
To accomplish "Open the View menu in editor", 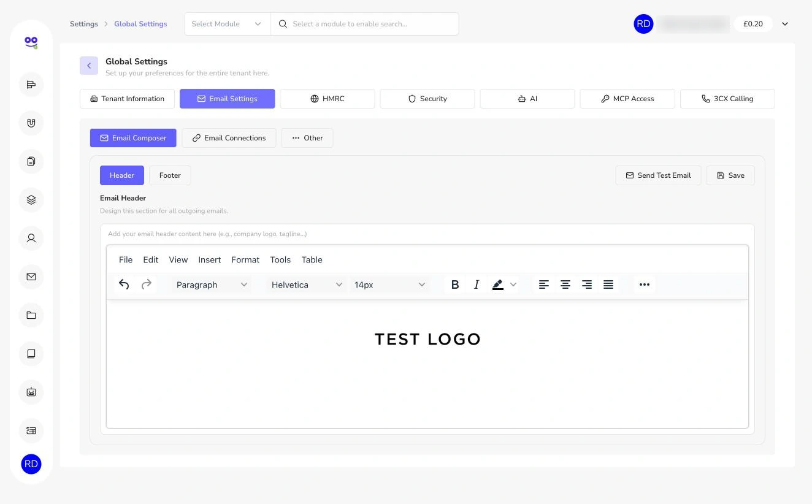I will (x=178, y=260).
